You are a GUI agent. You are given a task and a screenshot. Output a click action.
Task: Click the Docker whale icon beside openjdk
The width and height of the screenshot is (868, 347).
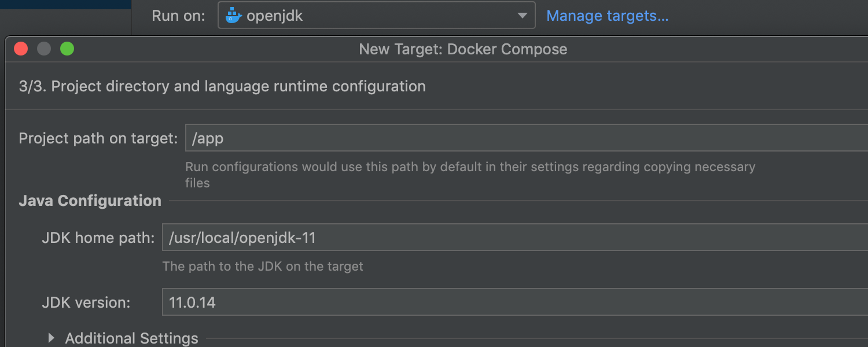[x=234, y=16]
